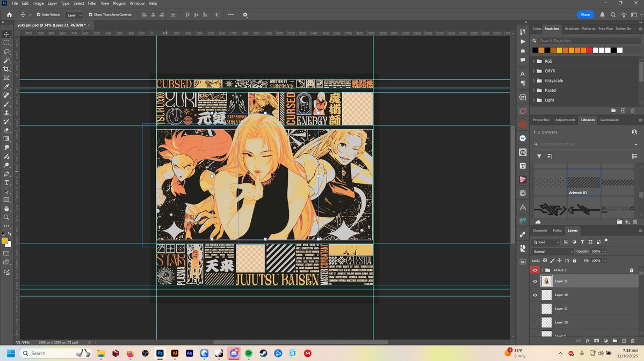This screenshot has width=644, height=361.
Task: Click the Photoshop Home icon
Action: pyautogui.click(x=9, y=15)
